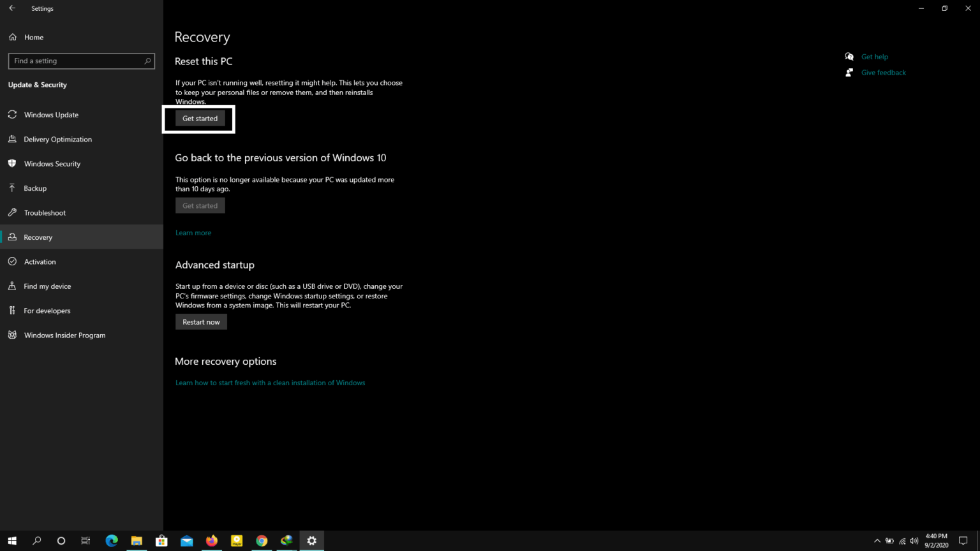The width and height of the screenshot is (980, 551).
Task: Open the volume control in system tray
Action: click(x=914, y=541)
